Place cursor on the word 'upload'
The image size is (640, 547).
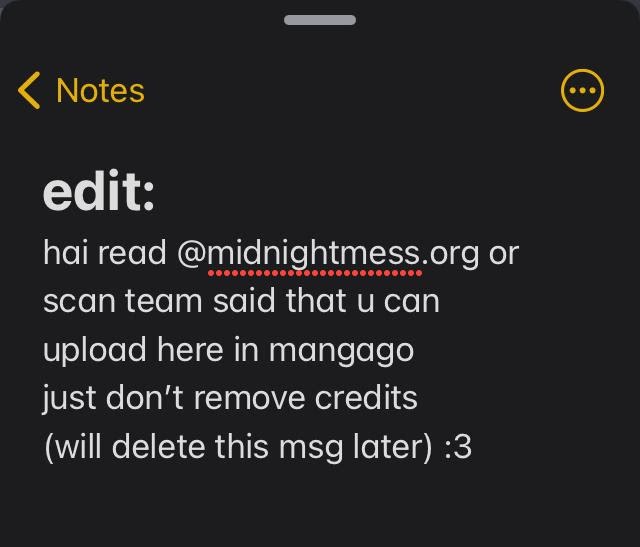[95, 351]
